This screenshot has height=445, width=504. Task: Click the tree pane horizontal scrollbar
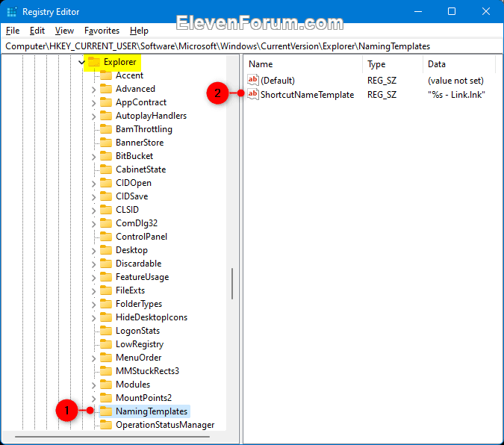tap(112, 437)
